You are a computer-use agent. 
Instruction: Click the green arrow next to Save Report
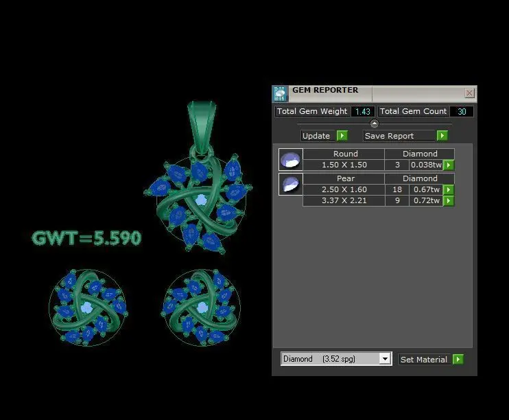tap(442, 135)
